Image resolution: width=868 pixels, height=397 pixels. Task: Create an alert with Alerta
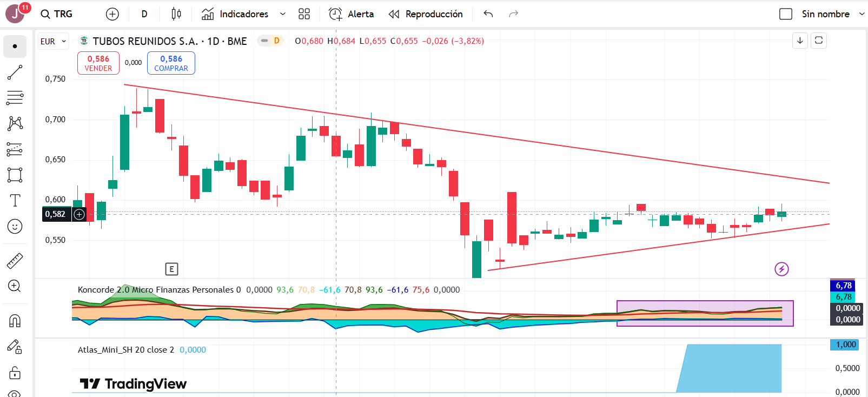coord(352,14)
